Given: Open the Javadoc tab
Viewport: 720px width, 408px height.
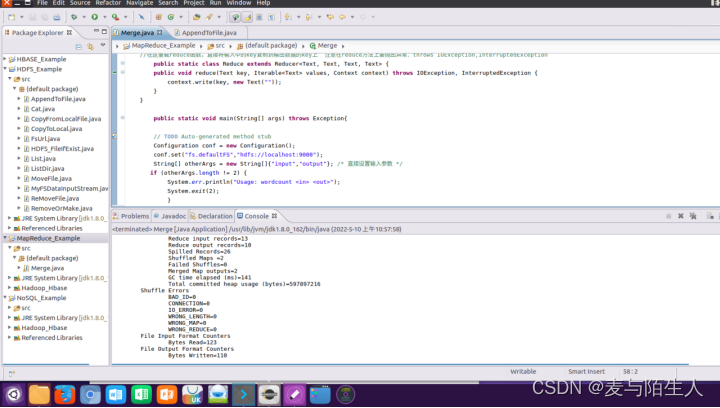Looking at the screenshot, I should click(169, 216).
